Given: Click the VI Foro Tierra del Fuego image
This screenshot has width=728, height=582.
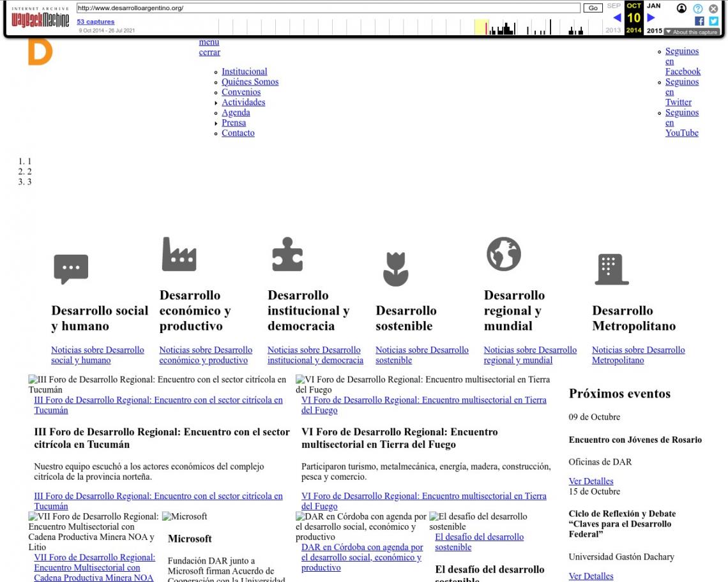Looking at the screenshot, I should coord(423,384).
